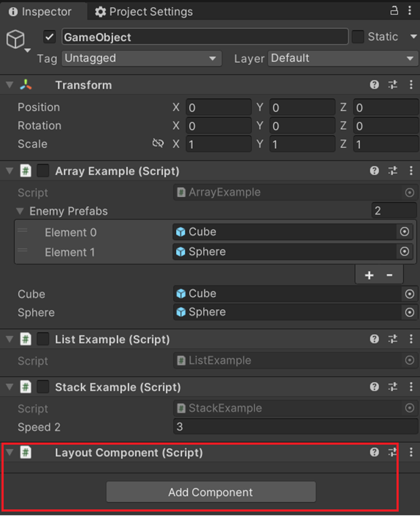Viewport: 420px width, 516px height.
Task: Toggle the Scale constrain proportions link icon
Action: tap(158, 143)
